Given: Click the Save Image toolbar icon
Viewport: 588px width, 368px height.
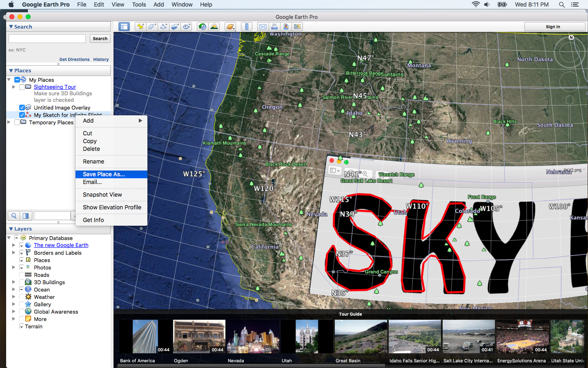Looking at the screenshot, I should tap(286, 27).
